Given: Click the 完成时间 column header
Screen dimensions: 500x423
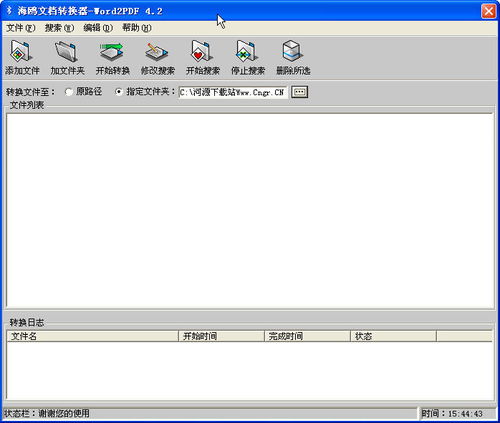Looking at the screenshot, I should point(307,336).
